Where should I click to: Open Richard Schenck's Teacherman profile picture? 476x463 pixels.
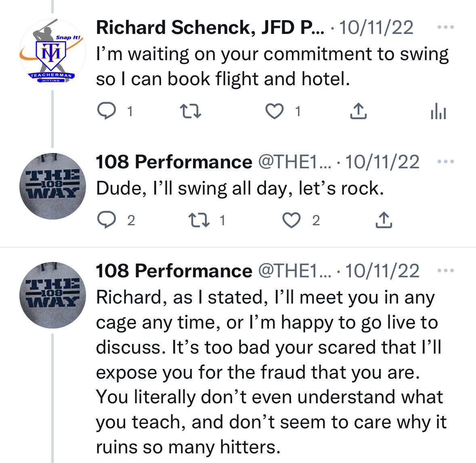(52, 52)
